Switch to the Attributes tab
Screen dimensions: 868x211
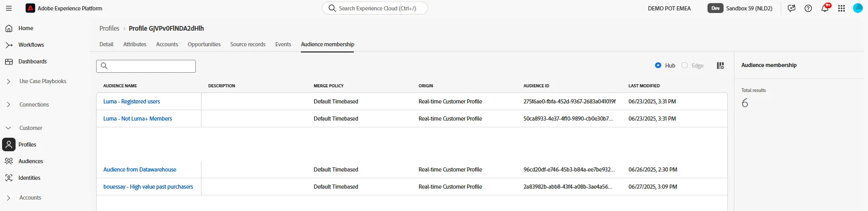click(x=135, y=44)
